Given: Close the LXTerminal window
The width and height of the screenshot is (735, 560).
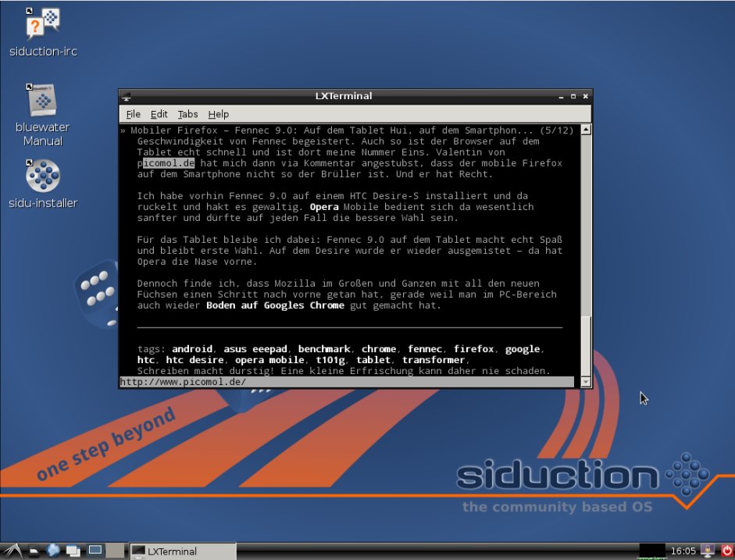Looking at the screenshot, I should [x=586, y=97].
